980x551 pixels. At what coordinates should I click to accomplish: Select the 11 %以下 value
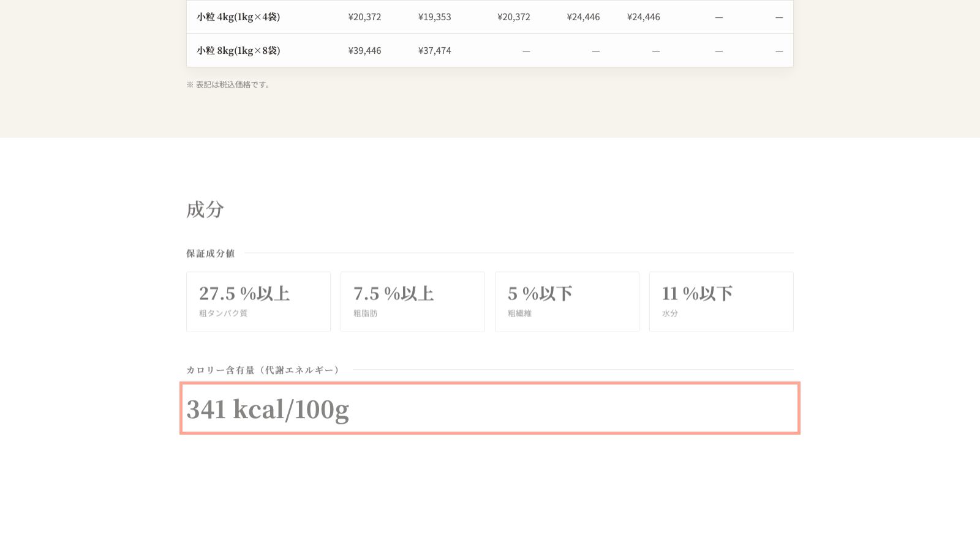point(697,294)
